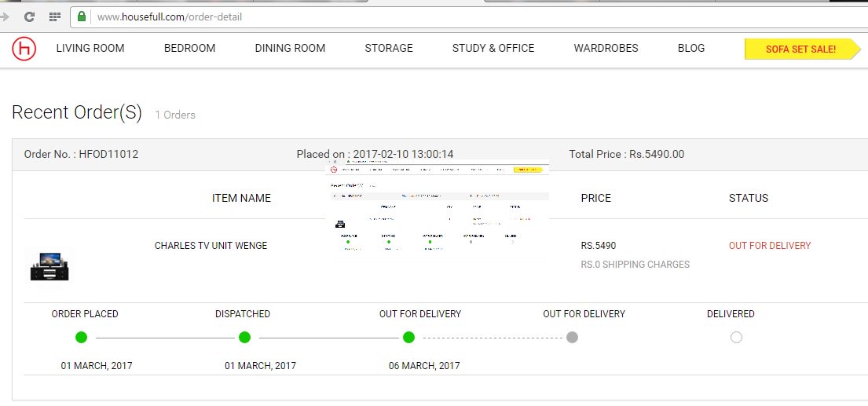Open the Living Room menu
The image size is (868, 406).
pos(90,48)
